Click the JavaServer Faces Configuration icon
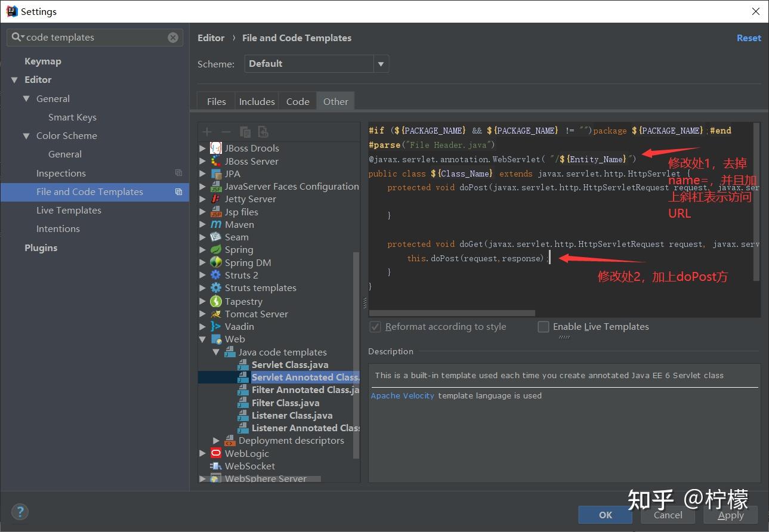Viewport: 769px width, 532px height. (x=216, y=186)
